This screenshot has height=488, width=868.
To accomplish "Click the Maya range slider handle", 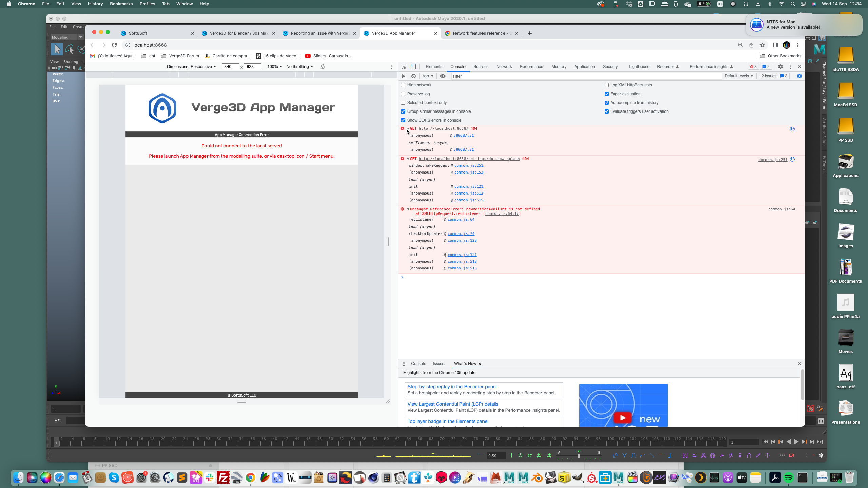I will point(579,456).
